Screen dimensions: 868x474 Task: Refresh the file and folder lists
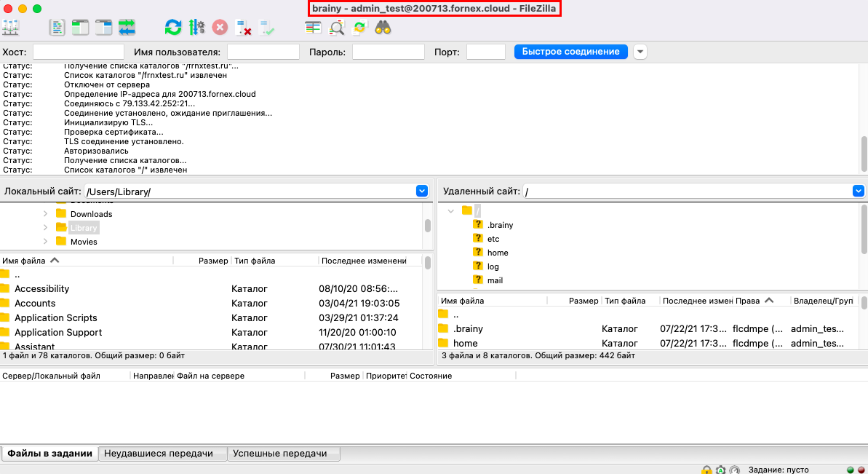click(173, 27)
